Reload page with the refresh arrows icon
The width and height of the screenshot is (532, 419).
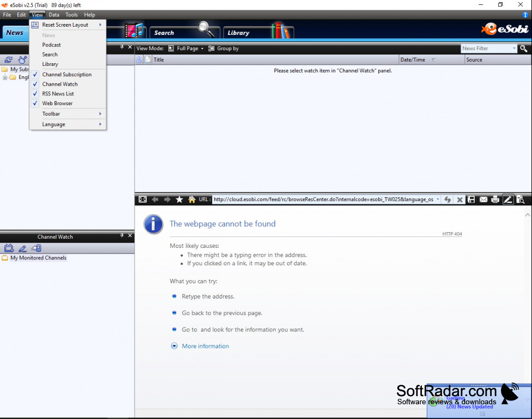448,199
